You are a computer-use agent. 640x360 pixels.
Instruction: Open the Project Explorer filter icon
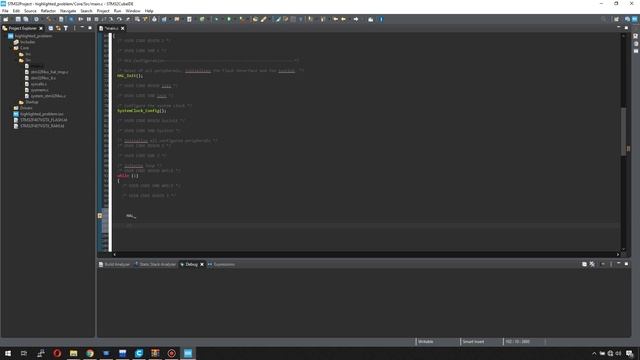(x=66, y=28)
